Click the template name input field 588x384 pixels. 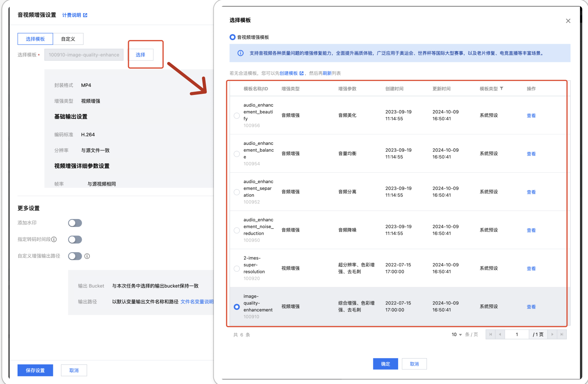84,55
